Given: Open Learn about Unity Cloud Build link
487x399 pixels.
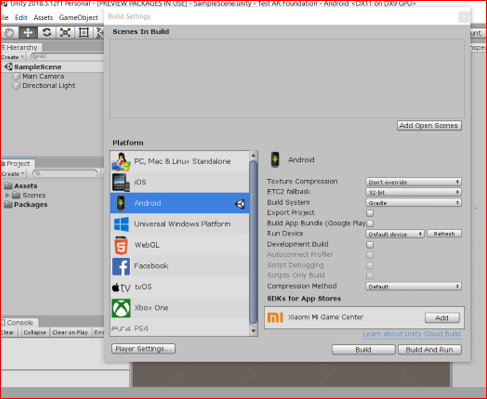Looking at the screenshot, I should click(412, 334).
